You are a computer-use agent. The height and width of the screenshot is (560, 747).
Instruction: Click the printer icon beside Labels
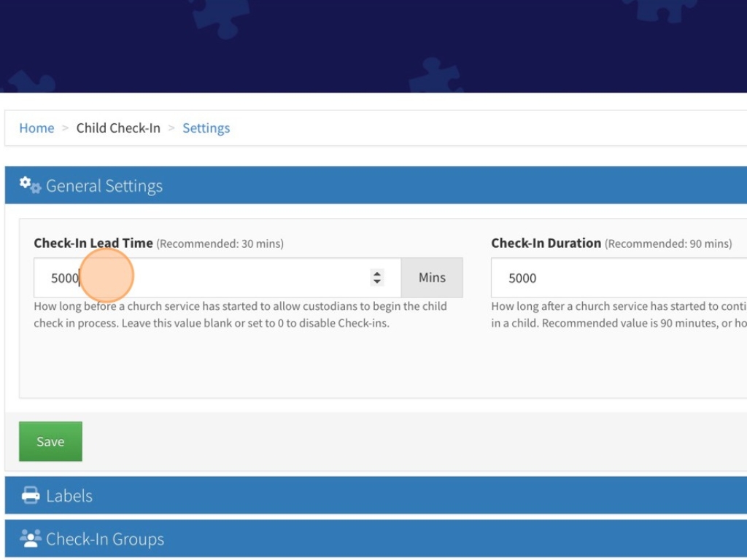pos(28,495)
